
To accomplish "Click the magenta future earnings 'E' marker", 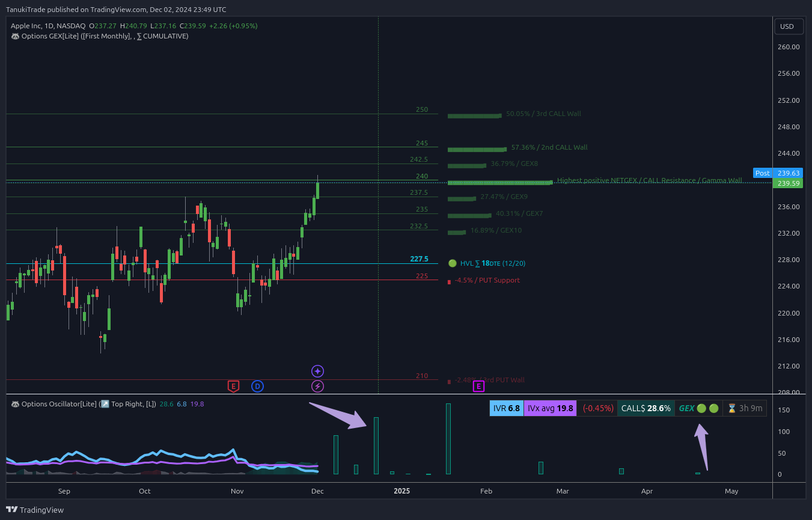I will click(478, 387).
